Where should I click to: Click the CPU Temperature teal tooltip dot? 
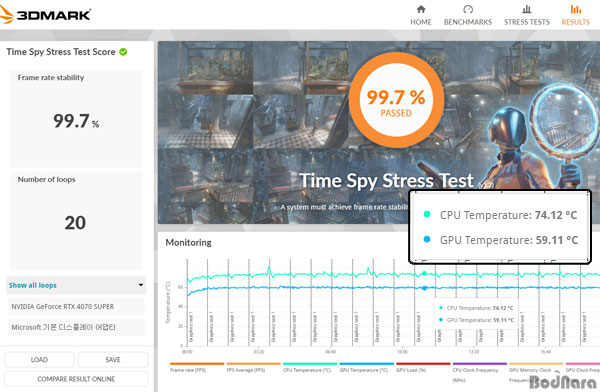(427, 214)
